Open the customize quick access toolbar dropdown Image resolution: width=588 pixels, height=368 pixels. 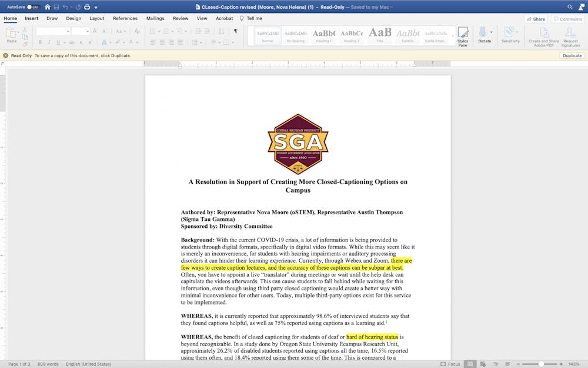click(x=96, y=7)
